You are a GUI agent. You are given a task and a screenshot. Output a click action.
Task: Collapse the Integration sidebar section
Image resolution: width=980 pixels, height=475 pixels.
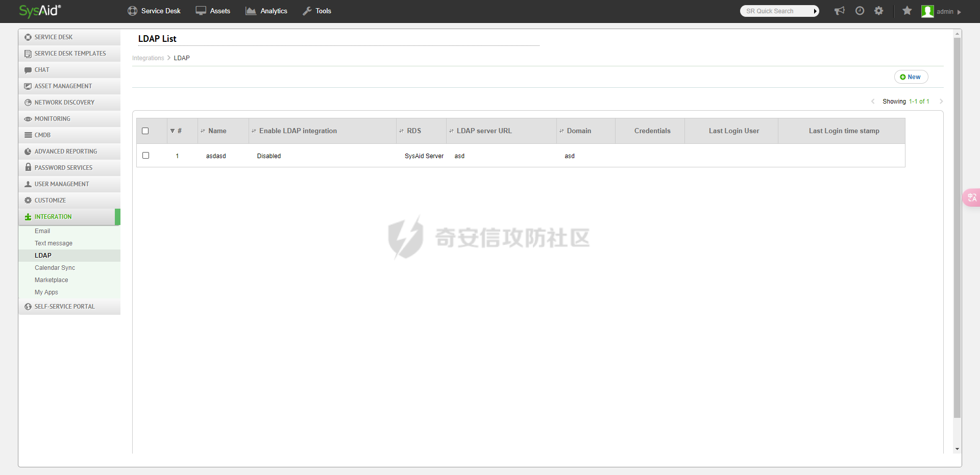(69, 217)
